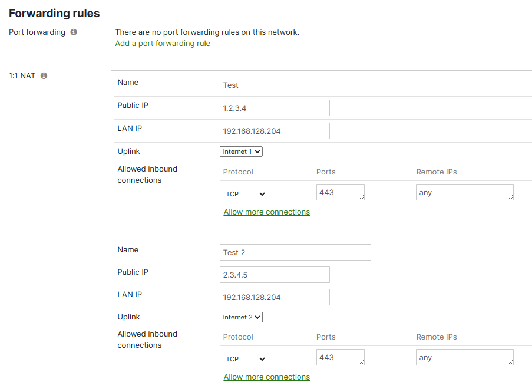Open the Uplink dropdown showing Internet 1
Screen dimensions: 532x392
(x=240, y=151)
